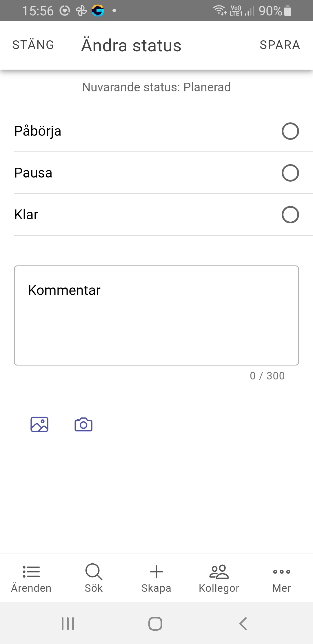Tap the Android home button
This screenshot has height=644, width=313.
155,623
